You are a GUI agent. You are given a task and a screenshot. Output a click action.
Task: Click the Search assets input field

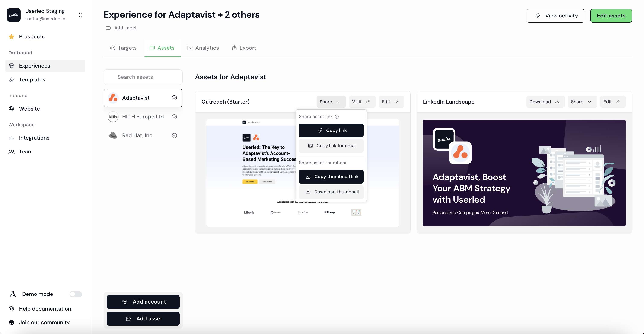click(143, 77)
